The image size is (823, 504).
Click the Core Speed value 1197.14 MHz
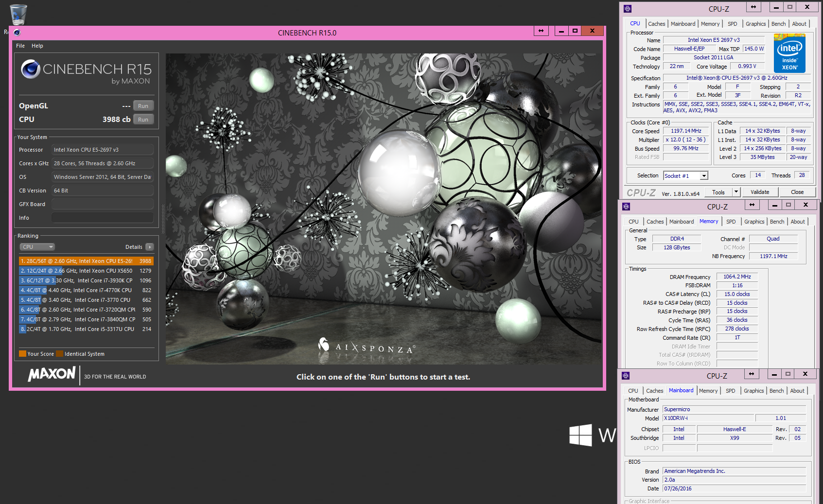pyautogui.click(x=686, y=131)
